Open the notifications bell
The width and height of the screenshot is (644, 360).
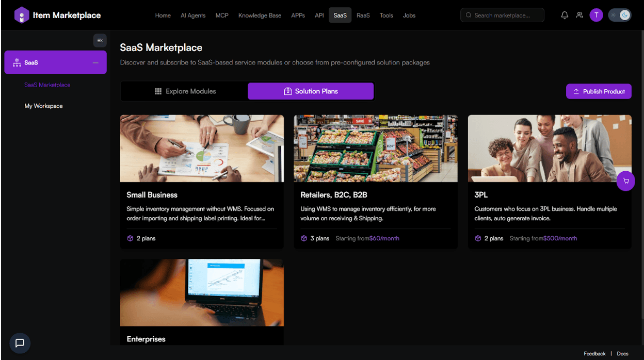click(565, 15)
